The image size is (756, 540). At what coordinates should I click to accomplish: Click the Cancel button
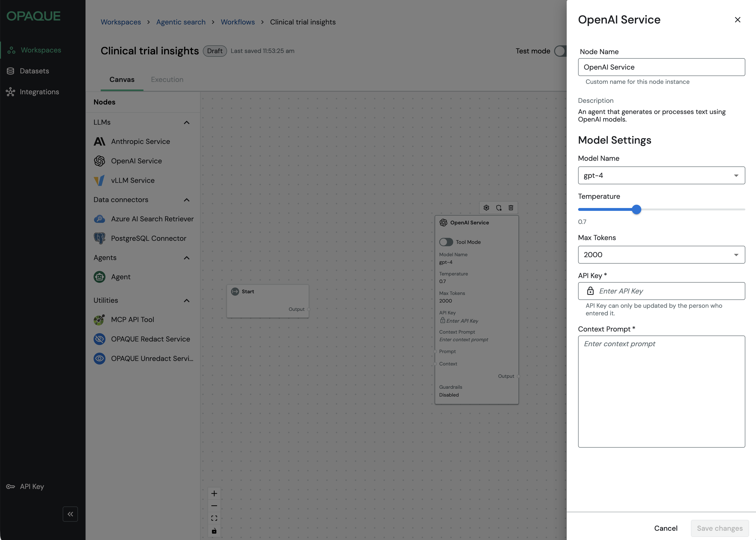[666, 528]
